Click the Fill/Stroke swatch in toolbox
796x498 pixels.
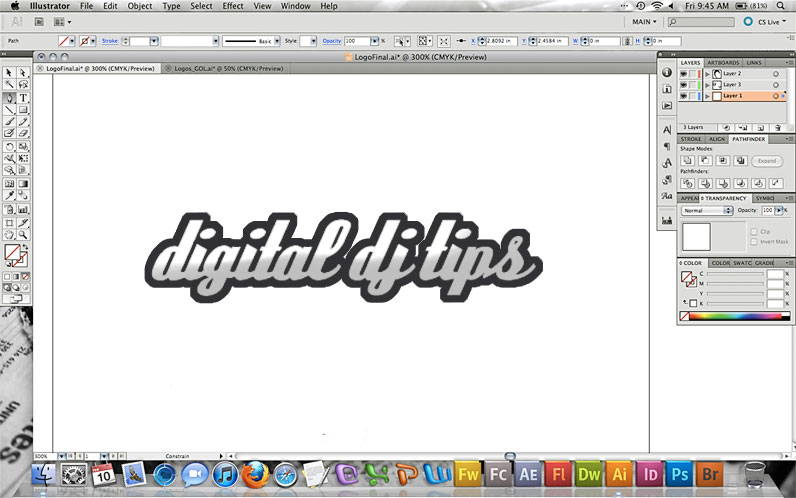point(16,256)
